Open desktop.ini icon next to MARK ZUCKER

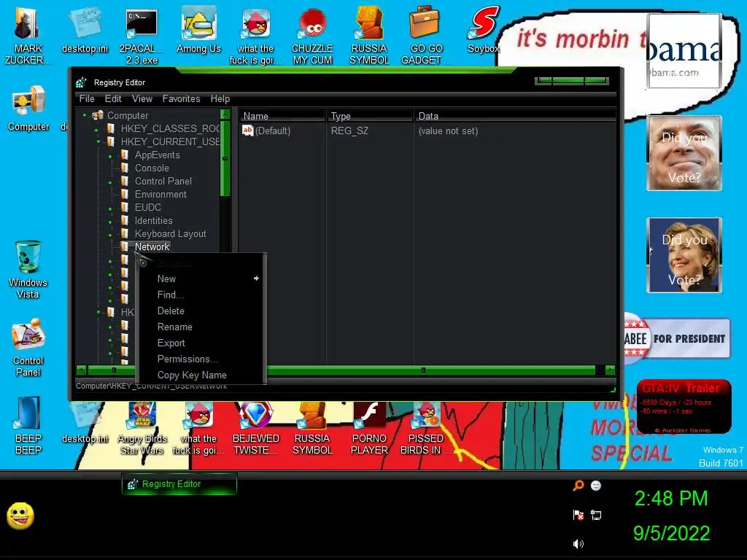pos(85,29)
